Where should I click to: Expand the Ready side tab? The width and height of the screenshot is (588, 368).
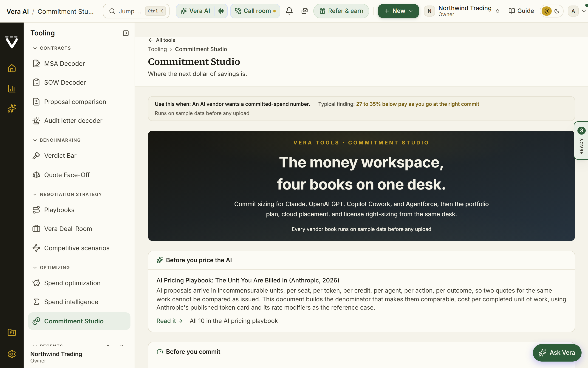click(581, 141)
